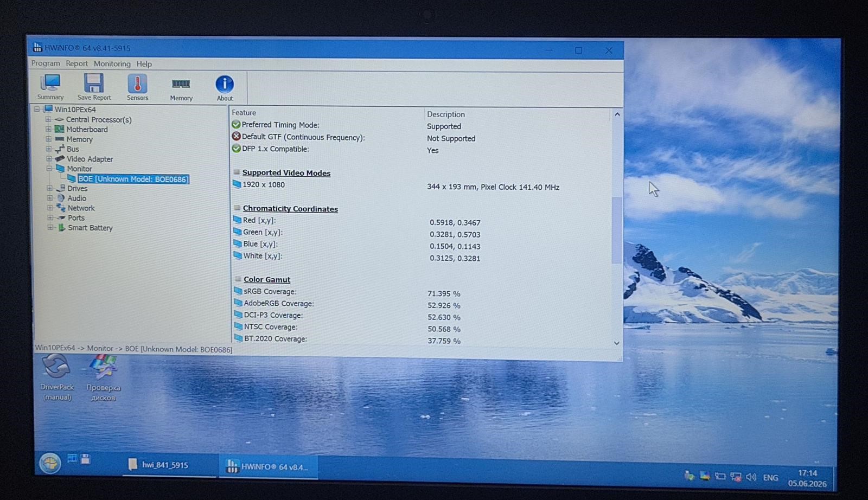
Task: Collapse the Monitor tree node
Action: 49,168
